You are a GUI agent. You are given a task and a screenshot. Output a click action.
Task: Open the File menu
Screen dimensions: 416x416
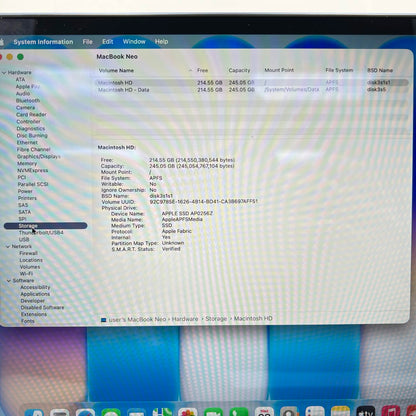88,42
